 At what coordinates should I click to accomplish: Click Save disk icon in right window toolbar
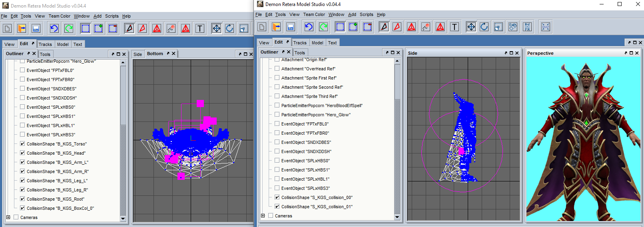coord(291,27)
